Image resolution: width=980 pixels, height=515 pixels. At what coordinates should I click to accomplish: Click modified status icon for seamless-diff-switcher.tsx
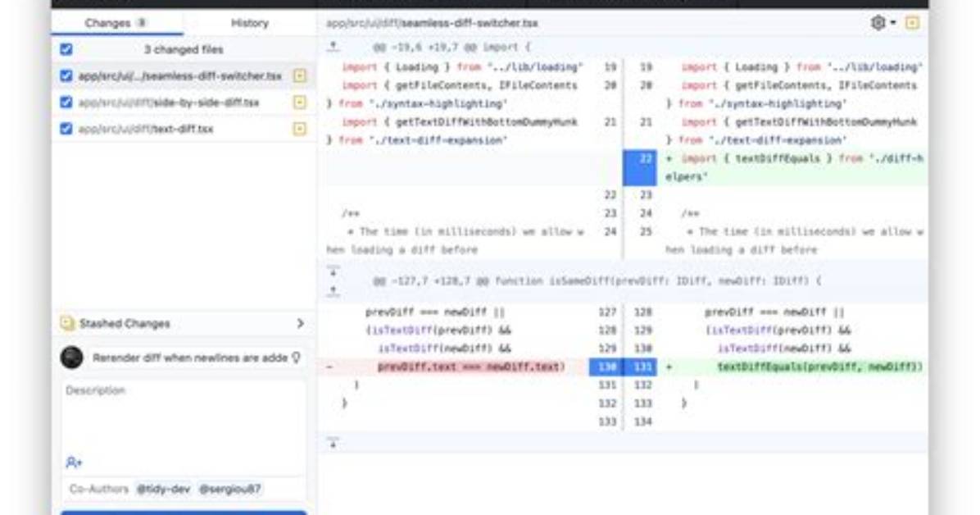click(x=300, y=75)
